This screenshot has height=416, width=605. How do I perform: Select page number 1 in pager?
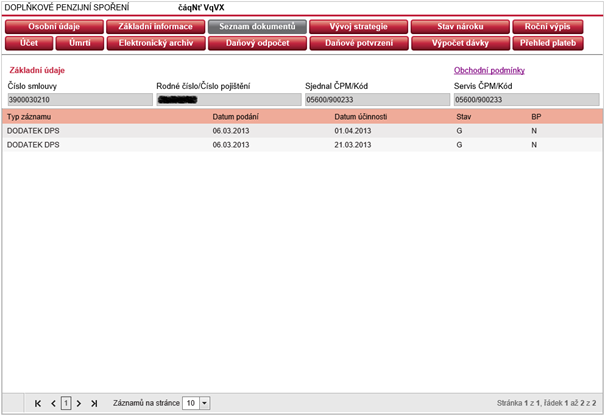(66, 403)
